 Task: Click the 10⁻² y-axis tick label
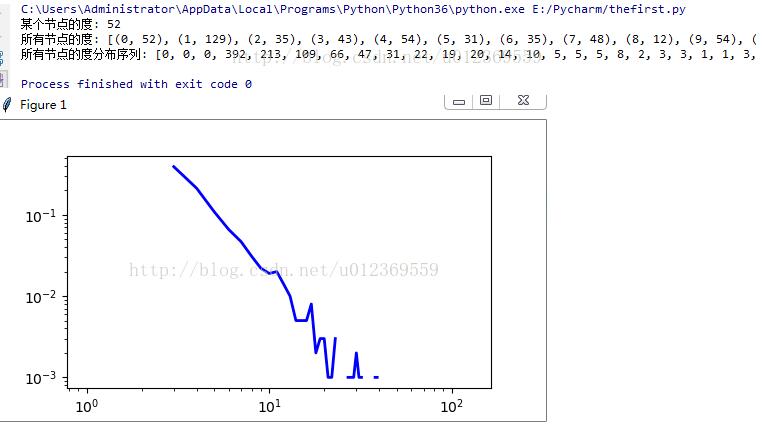[42, 297]
